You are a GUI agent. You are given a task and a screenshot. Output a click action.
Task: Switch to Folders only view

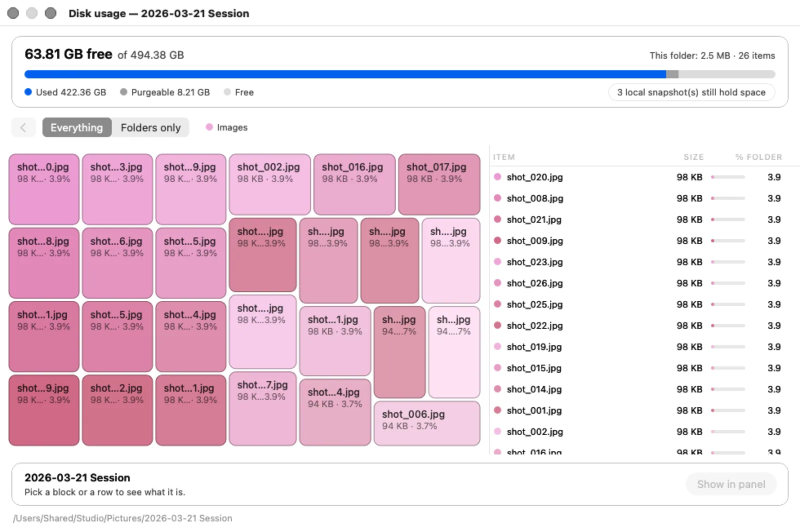(x=150, y=127)
